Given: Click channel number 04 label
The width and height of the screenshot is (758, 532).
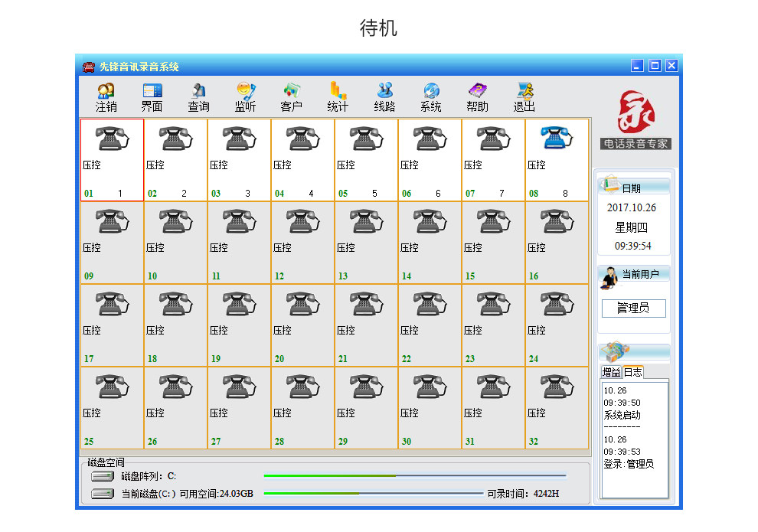Looking at the screenshot, I should (x=279, y=193).
